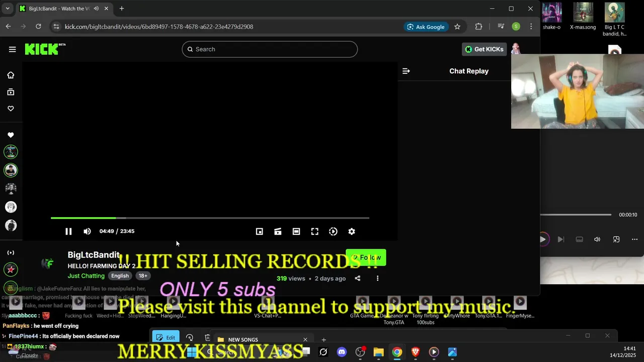Open the red star channel avatar in sidebar
Image resolution: width=644 pixels, height=362 pixels.
(11, 269)
